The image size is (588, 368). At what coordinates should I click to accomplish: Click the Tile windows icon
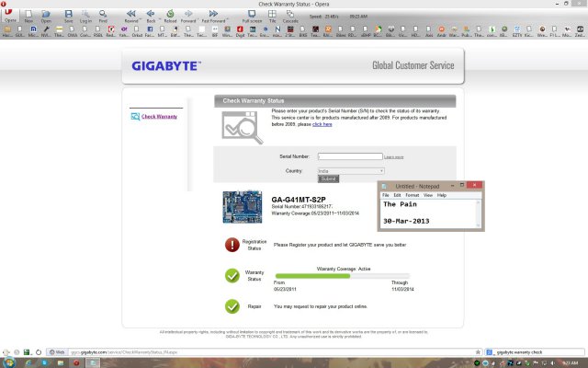tap(272, 16)
